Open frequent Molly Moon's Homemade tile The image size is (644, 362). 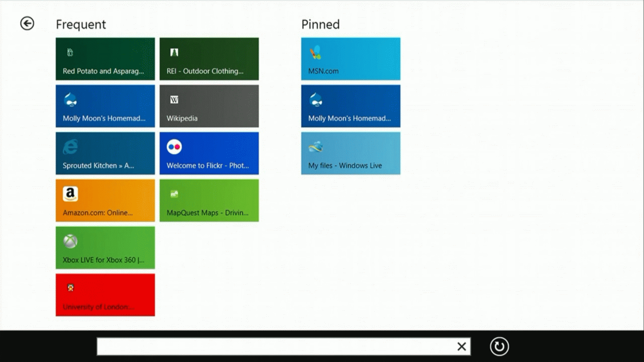tap(105, 106)
